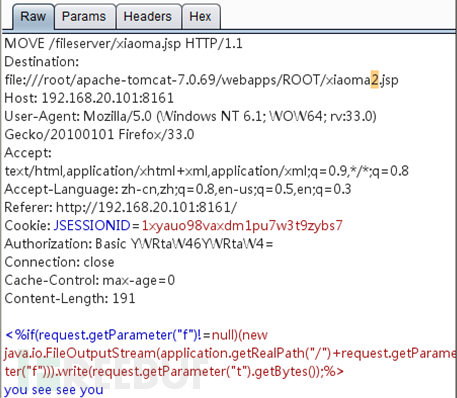Screen dimensions: 457x398
Task: Click the MOVE /fileserver/xiaoma.jsp request line
Action: [123, 44]
